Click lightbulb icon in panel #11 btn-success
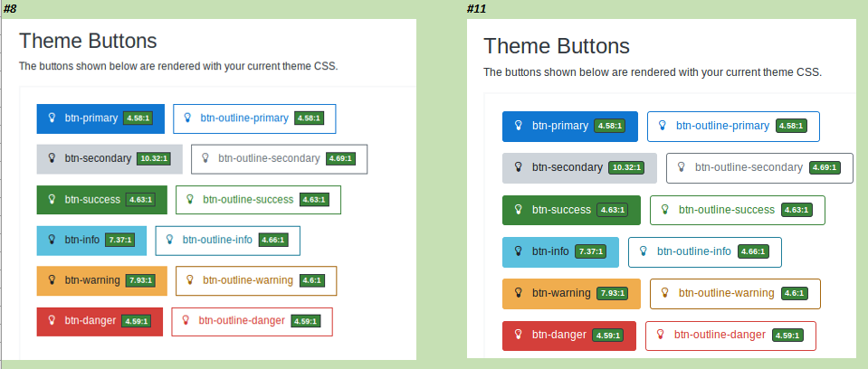868x369 pixels. click(x=518, y=210)
